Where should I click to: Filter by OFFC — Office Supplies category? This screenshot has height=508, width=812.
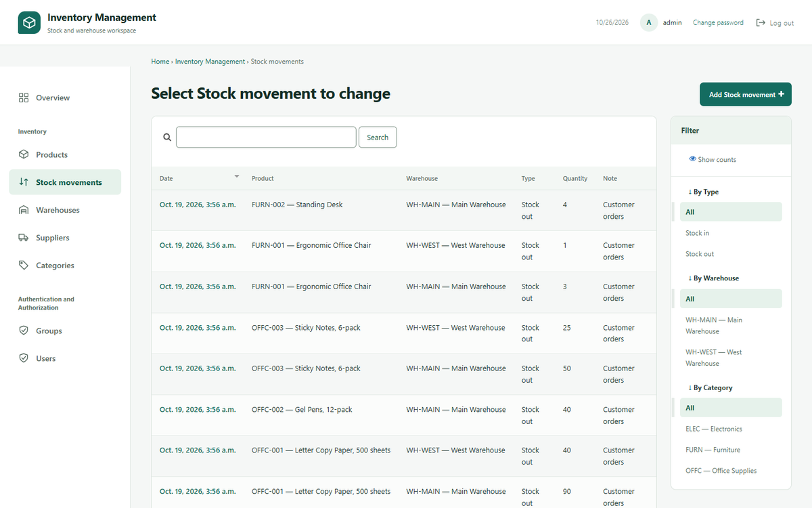721,471
